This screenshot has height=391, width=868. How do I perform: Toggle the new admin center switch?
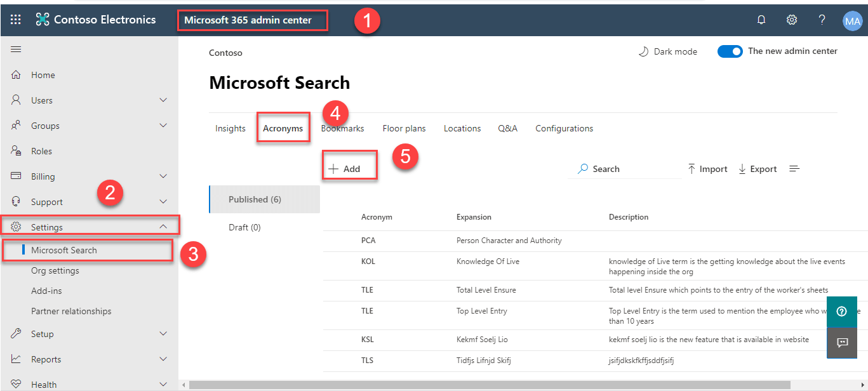point(730,51)
